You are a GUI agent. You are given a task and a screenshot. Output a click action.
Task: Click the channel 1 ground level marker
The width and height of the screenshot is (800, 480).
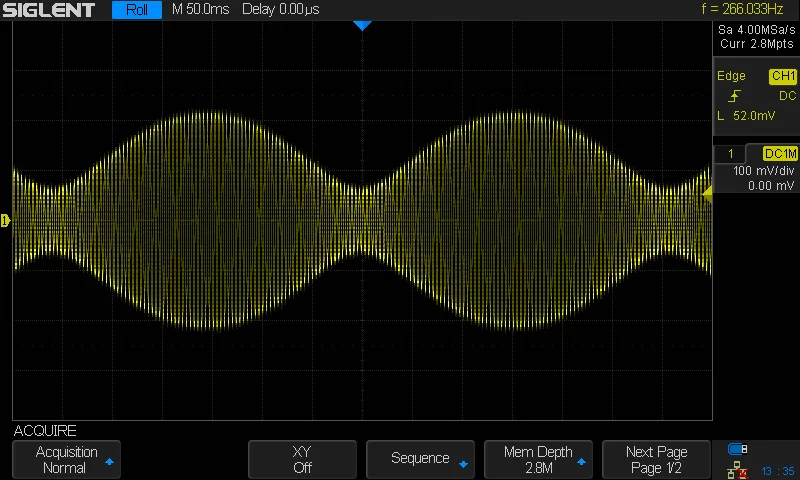coord(5,220)
